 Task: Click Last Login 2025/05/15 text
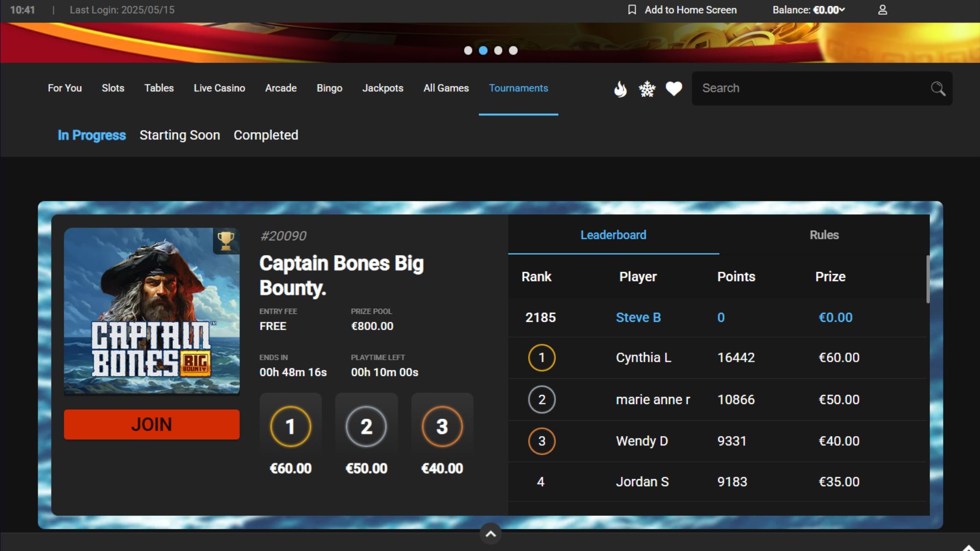[x=122, y=10]
